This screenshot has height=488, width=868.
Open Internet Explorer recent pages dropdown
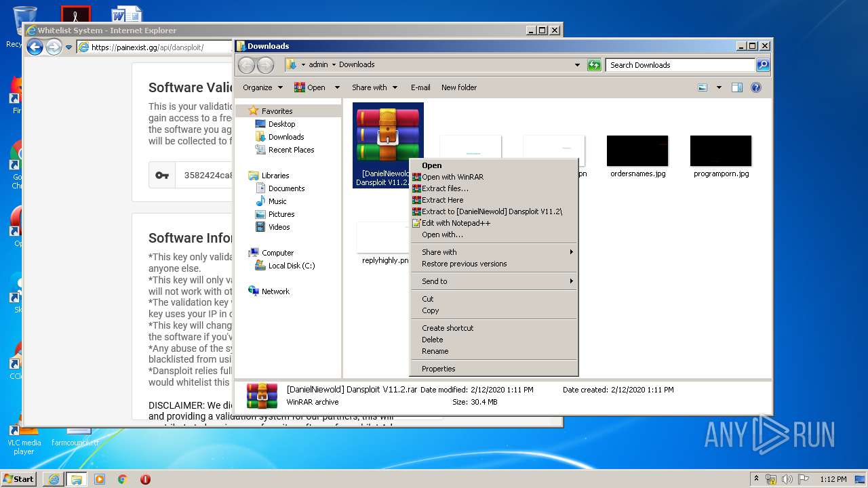68,47
